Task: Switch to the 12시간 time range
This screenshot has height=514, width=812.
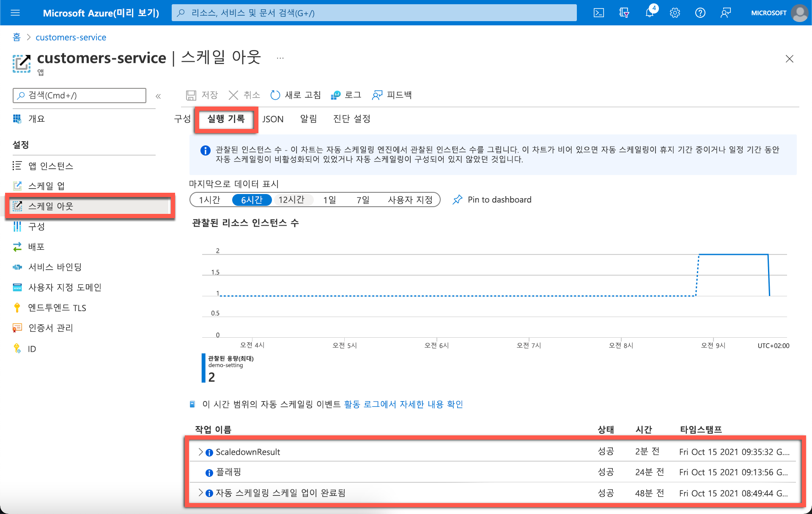Action: [293, 200]
